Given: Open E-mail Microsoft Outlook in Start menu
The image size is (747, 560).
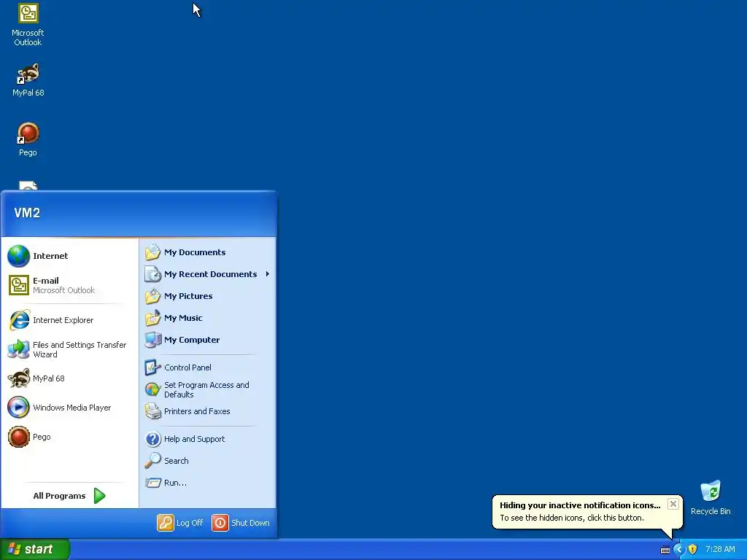Looking at the screenshot, I should pyautogui.click(x=70, y=285).
